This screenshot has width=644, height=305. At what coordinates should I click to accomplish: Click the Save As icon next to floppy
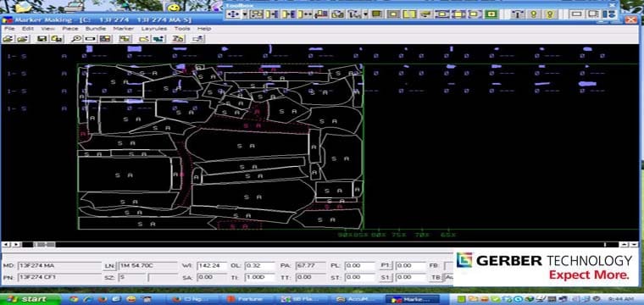(x=57, y=39)
